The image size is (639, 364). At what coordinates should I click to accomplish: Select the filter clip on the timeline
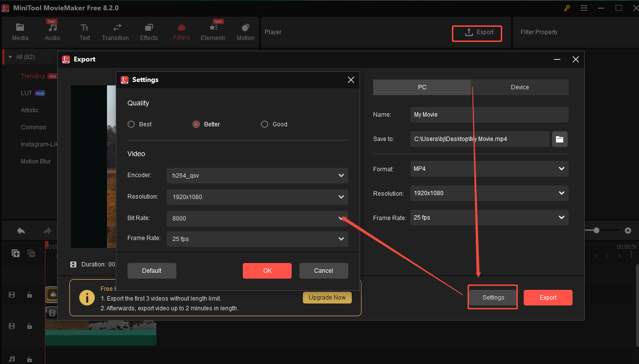coord(52,294)
